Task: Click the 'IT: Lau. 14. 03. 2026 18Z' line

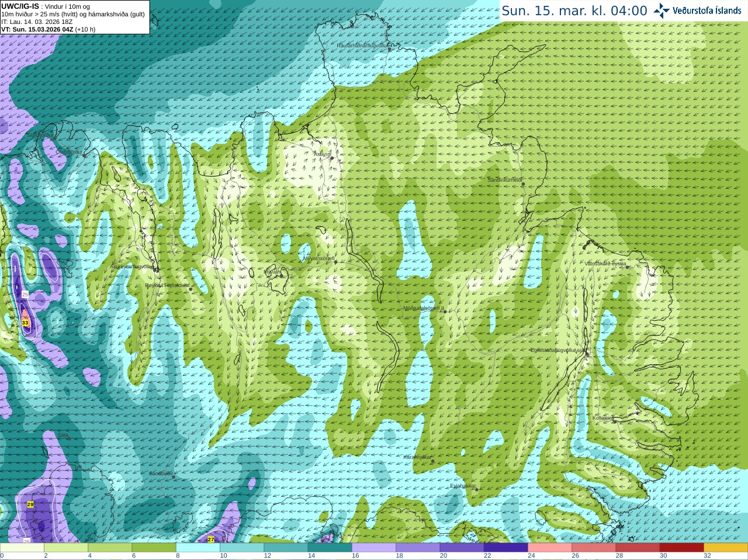Action: click(x=37, y=22)
